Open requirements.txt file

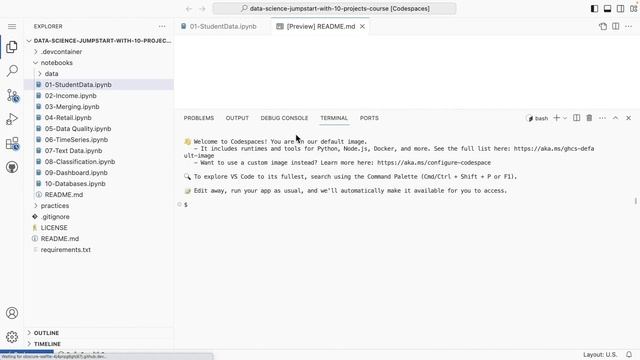tap(99, 250)
